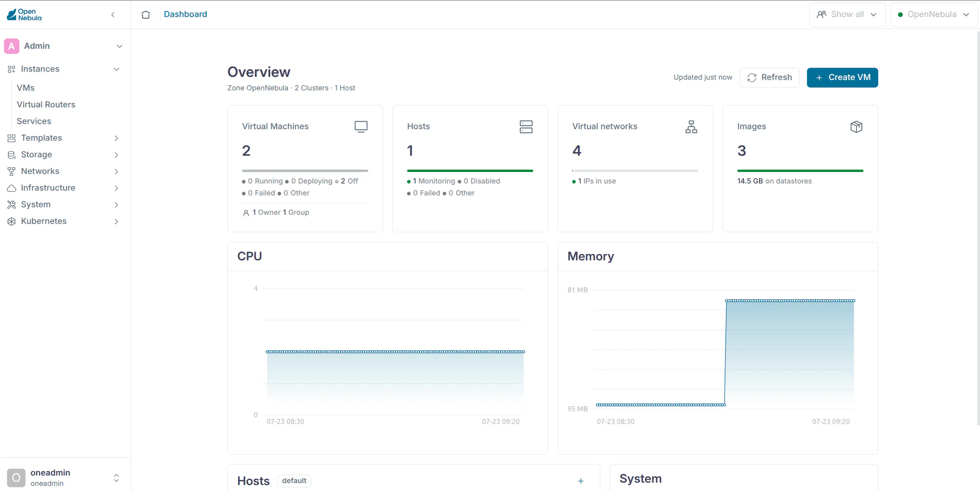Click the '0 Running' VM status text
Image resolution: width=980 pixels, height=491 pixels.
(x=265, y=181)
